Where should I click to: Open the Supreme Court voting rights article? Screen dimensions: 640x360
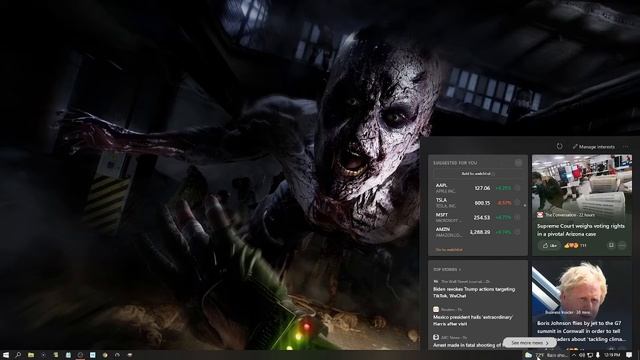pyautogui.click(x=580, y=230)
